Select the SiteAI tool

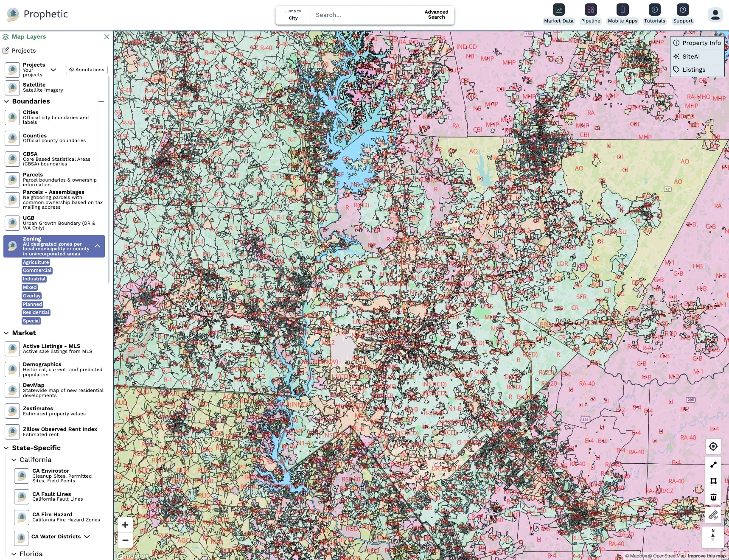pos(690,56)
